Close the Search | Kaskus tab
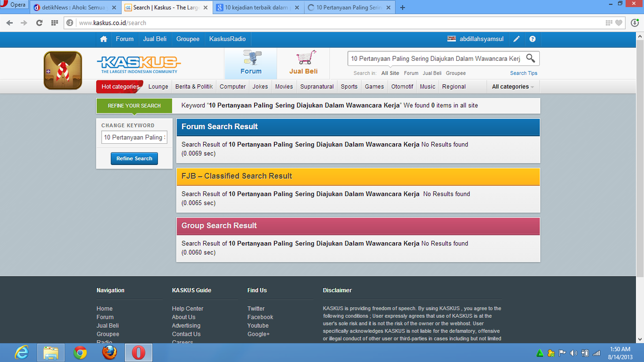644x362 pixels. (206, 8)
